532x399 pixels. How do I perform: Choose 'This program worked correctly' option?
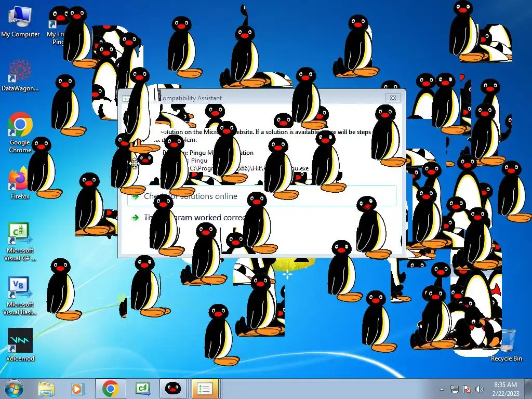click(262, 218)
